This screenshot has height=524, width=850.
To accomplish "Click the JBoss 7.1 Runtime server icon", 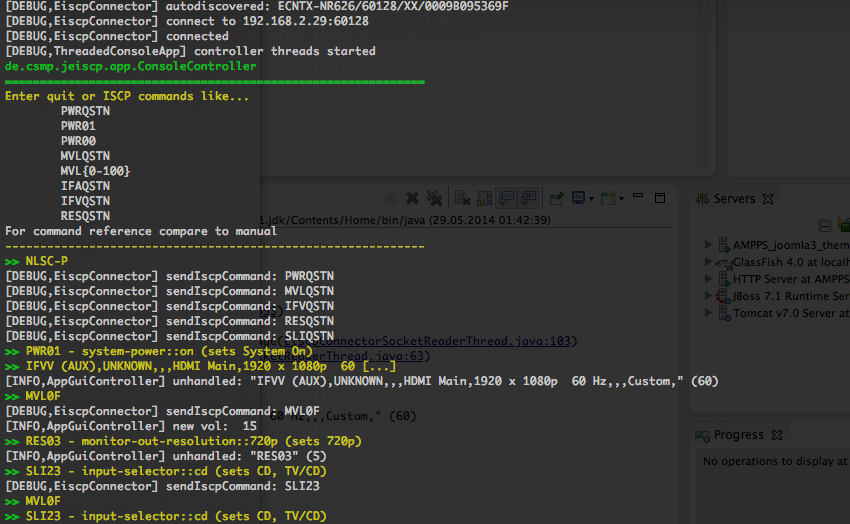I will tap(723, 296).
